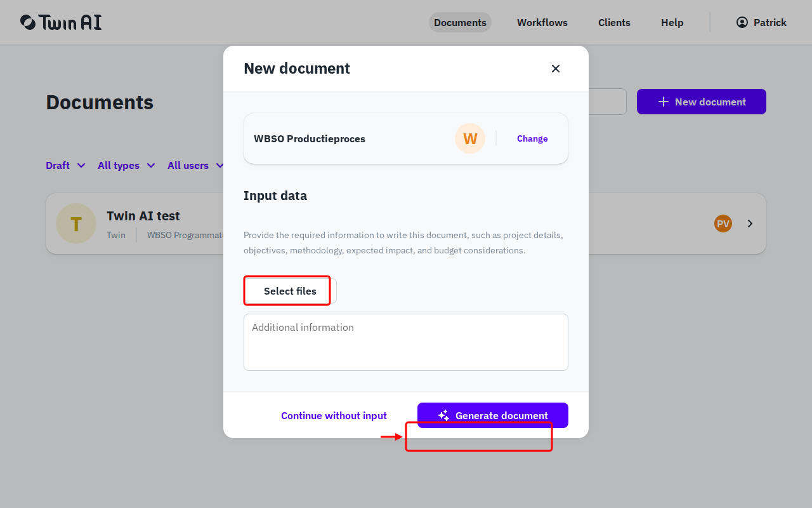Click the PV user badge
The width and height of the screenshot is (812, 508).
pos(723,224)
